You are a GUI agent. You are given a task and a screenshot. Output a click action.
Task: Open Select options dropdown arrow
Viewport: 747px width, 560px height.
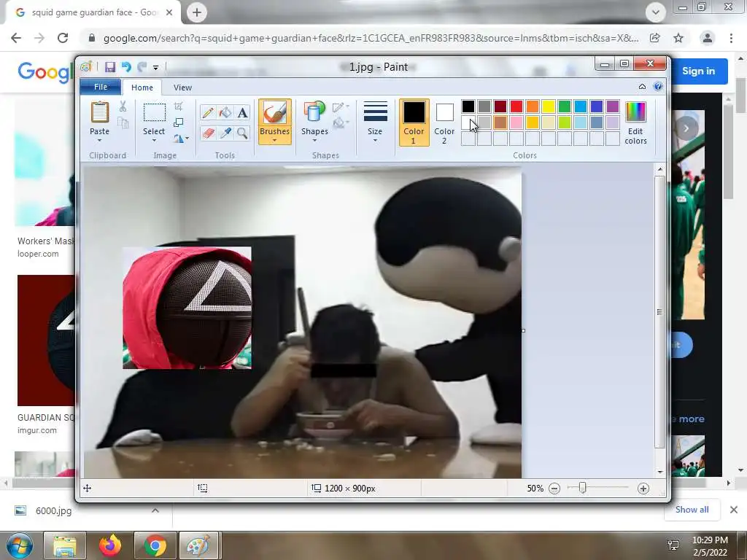click(154, 141)
